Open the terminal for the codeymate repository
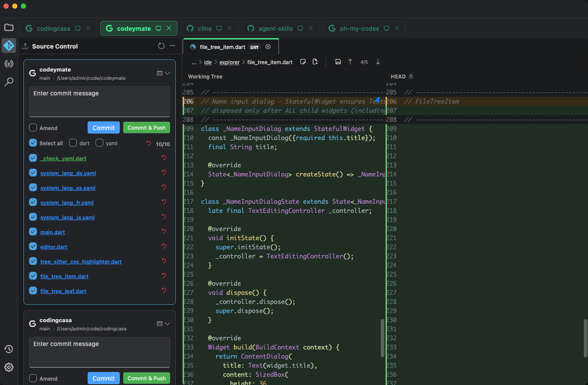The image size is (588, 385). coord(160,73)
